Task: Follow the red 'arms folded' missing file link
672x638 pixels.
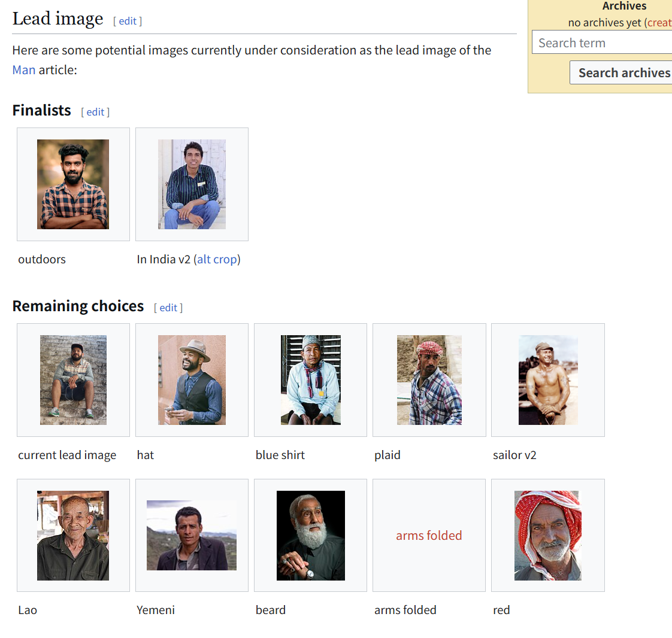Action: pos(429,535)
